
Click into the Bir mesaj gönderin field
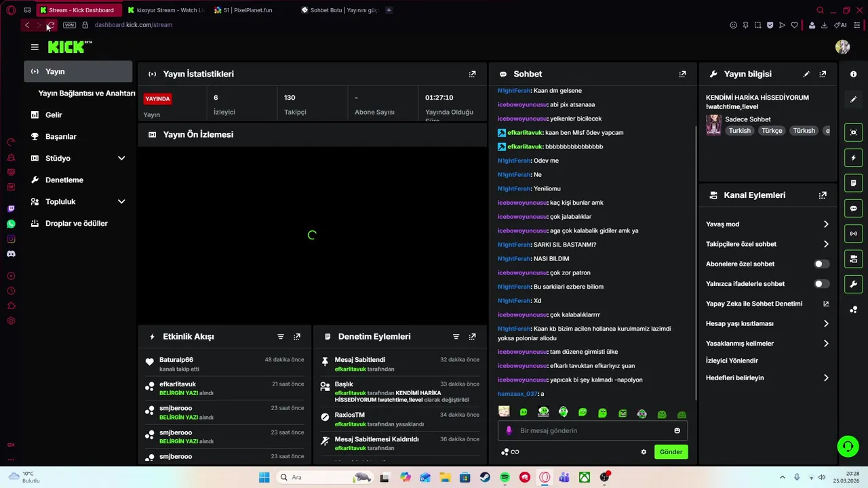592,431
